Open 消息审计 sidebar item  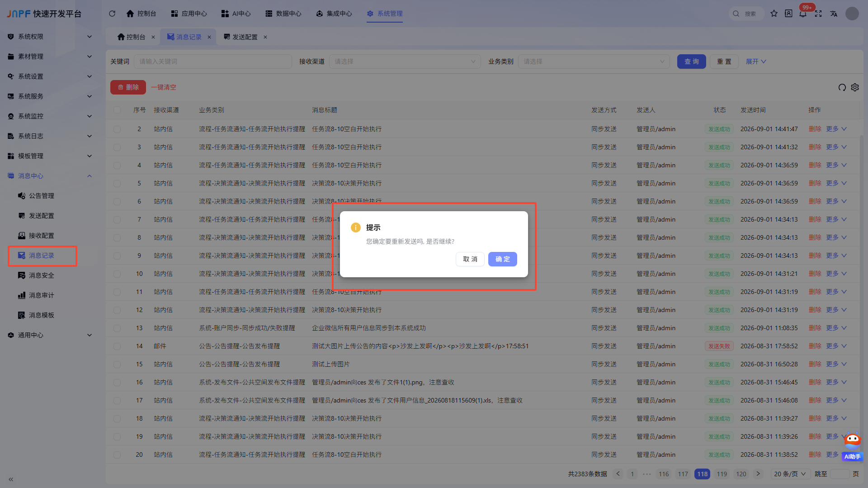coord(42,295)
